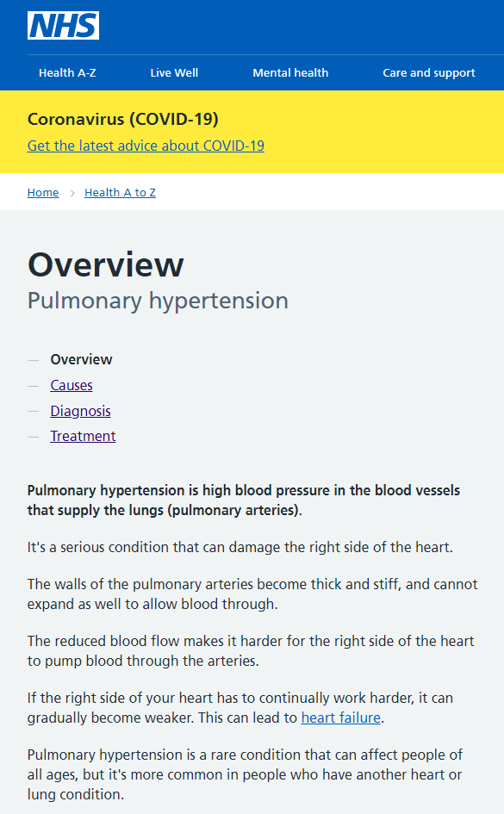504x814 pixels.
Task: Click the large Overview page heading
Action: 106,264
